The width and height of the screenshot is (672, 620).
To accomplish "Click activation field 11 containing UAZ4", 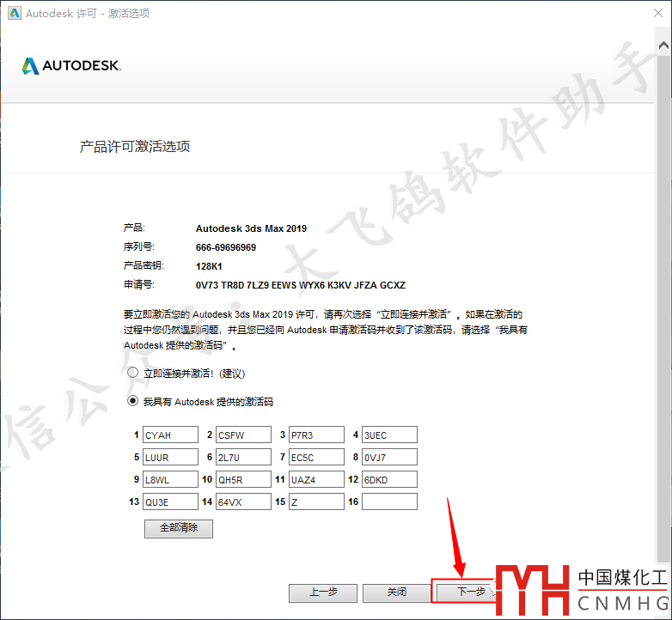I will [x=316, y=480].
